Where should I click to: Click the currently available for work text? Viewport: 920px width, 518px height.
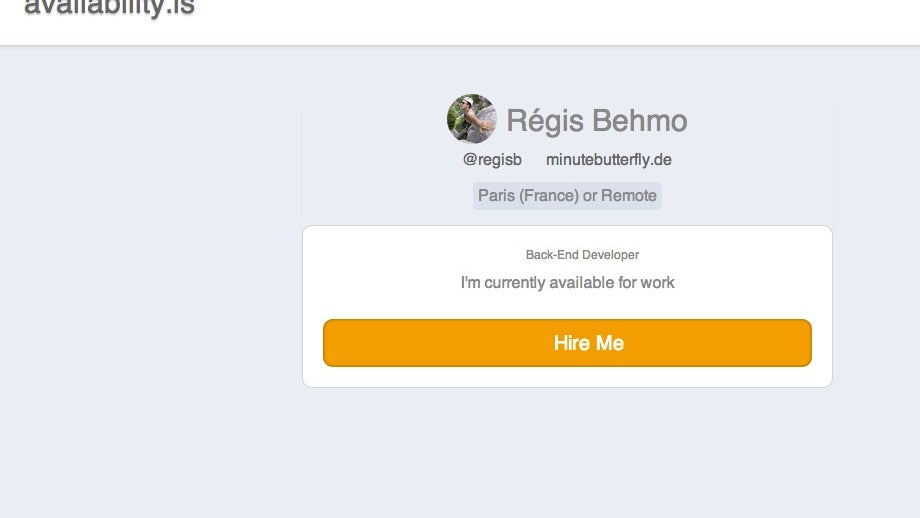click(x=567, y=283)
